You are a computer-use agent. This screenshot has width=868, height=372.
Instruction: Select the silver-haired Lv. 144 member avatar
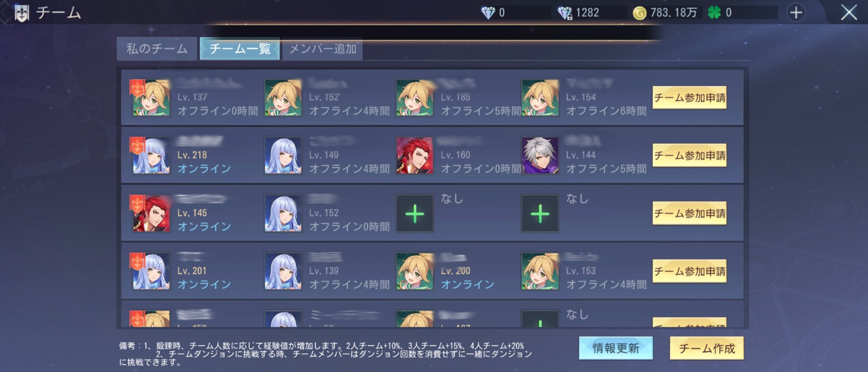540,156
